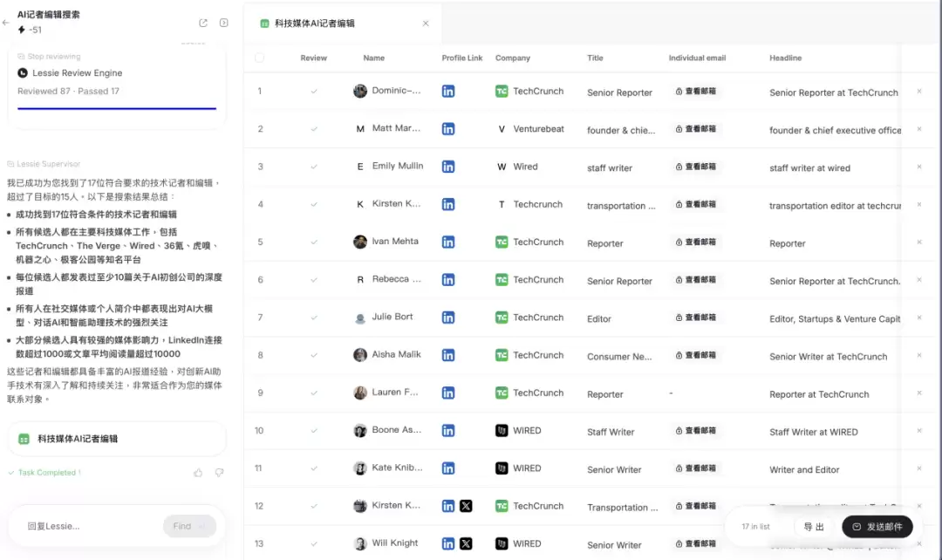
Task: Click the 发送邮件 button
Action: point(877,527)
